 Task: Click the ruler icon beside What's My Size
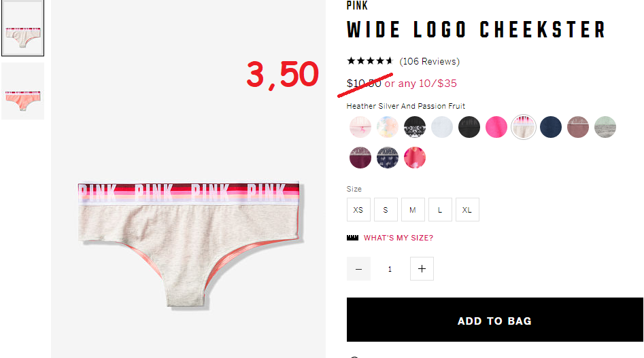(x=352, y=238)
